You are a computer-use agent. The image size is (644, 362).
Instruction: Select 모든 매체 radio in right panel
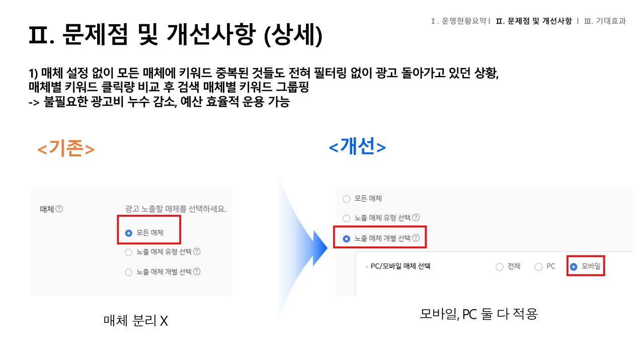(346, 199)
